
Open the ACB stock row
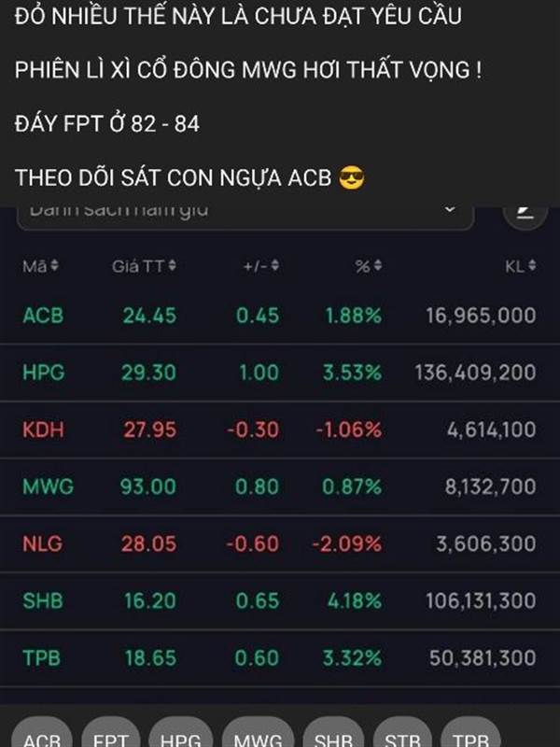pos(43,316)
